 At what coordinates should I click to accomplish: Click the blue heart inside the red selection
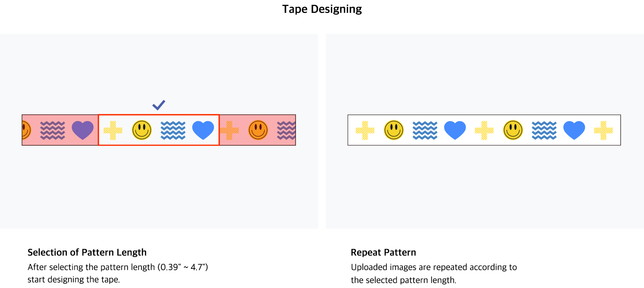click(x=203, y=130)
